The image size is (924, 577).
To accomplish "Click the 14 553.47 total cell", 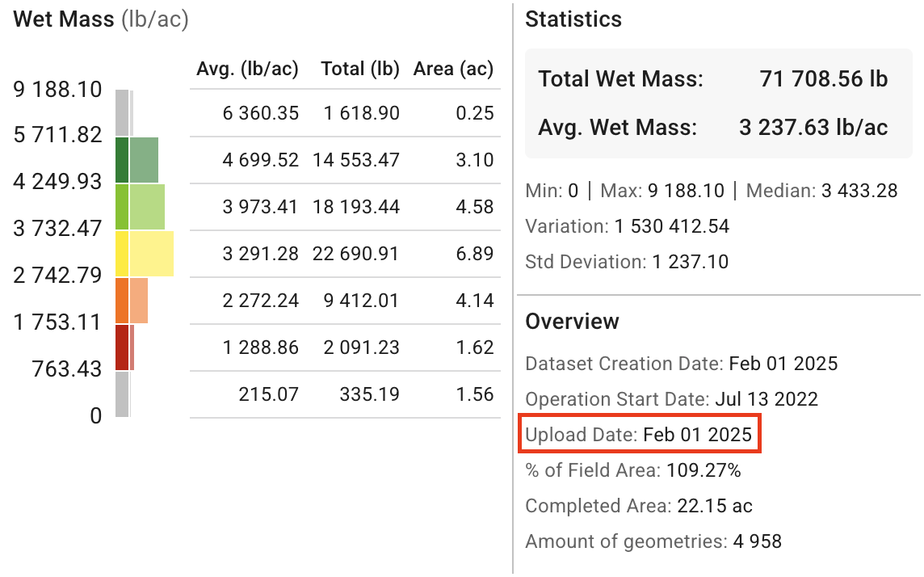I will pos(355,160).
